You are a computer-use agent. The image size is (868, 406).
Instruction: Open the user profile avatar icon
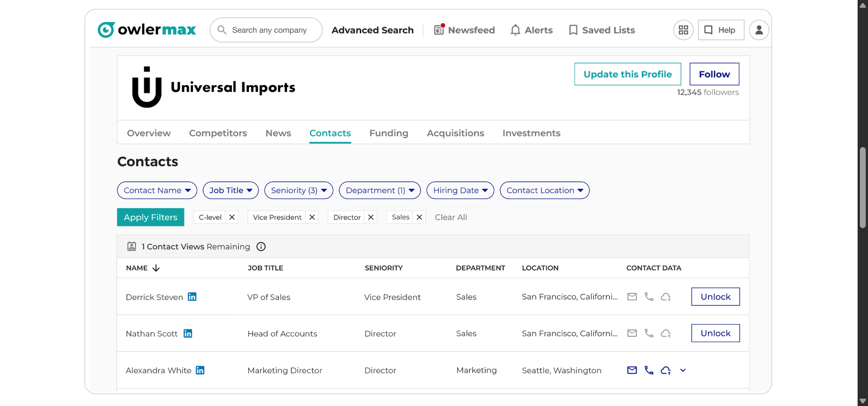tap(759, 30)
